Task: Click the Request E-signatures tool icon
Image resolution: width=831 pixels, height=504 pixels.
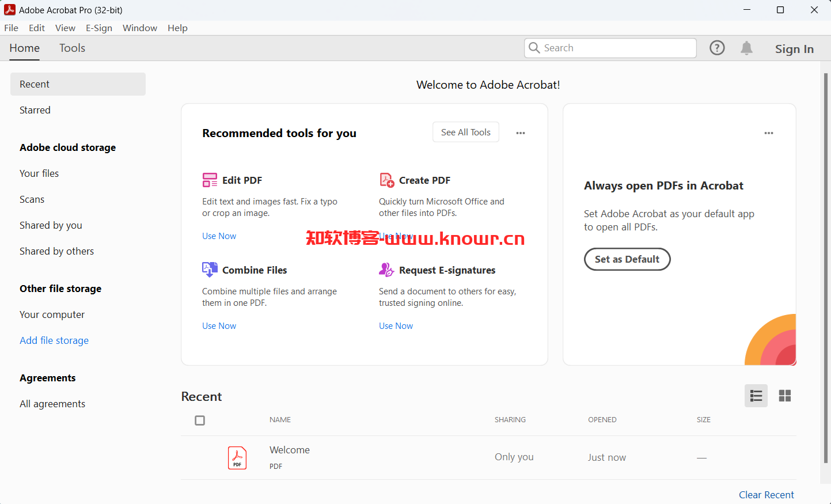Action: tap(386, 270)
